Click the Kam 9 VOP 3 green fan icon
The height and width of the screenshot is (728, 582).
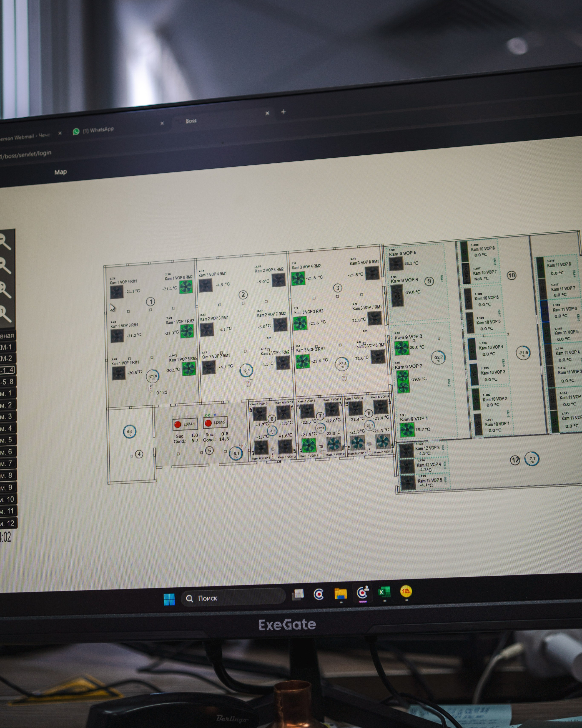[x=402, y=348]
